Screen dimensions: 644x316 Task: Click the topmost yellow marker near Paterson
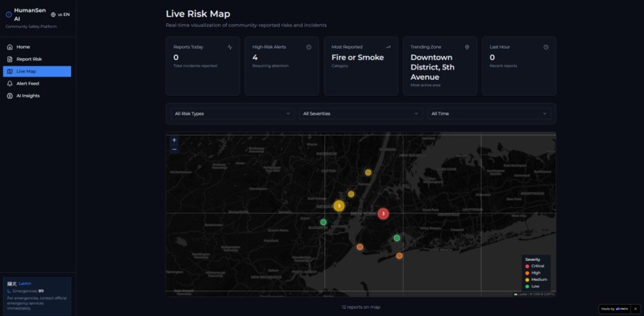[x=368, y=172]
